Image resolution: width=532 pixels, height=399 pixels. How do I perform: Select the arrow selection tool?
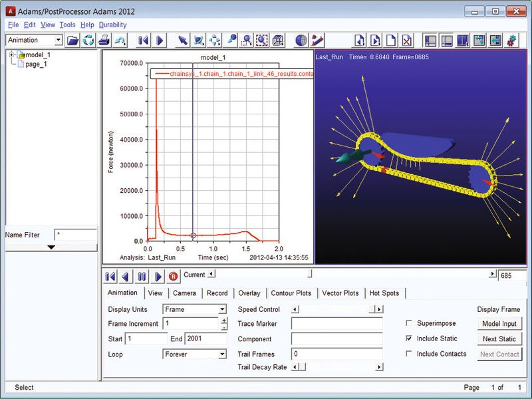pyautogui.click(x=182, y=40)
